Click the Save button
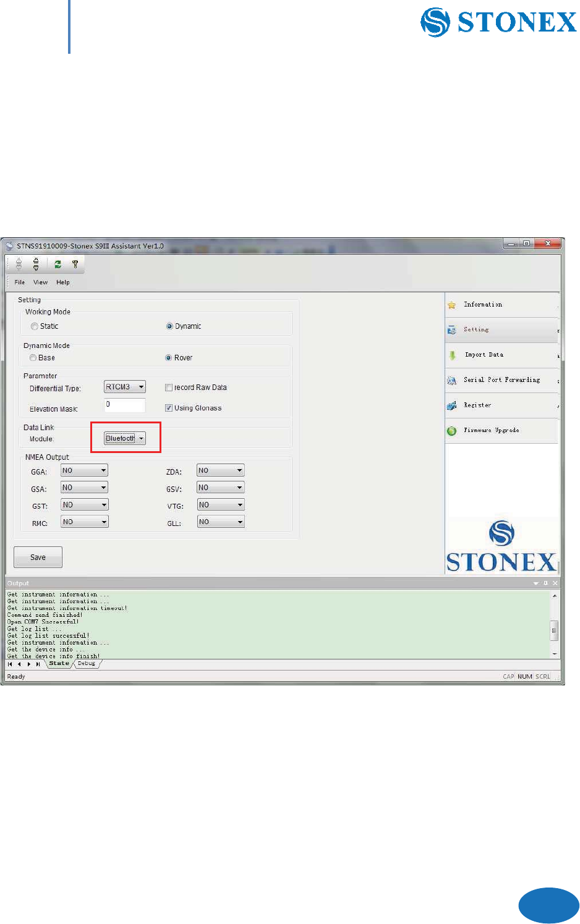580x924 pixels. point(38,557)
